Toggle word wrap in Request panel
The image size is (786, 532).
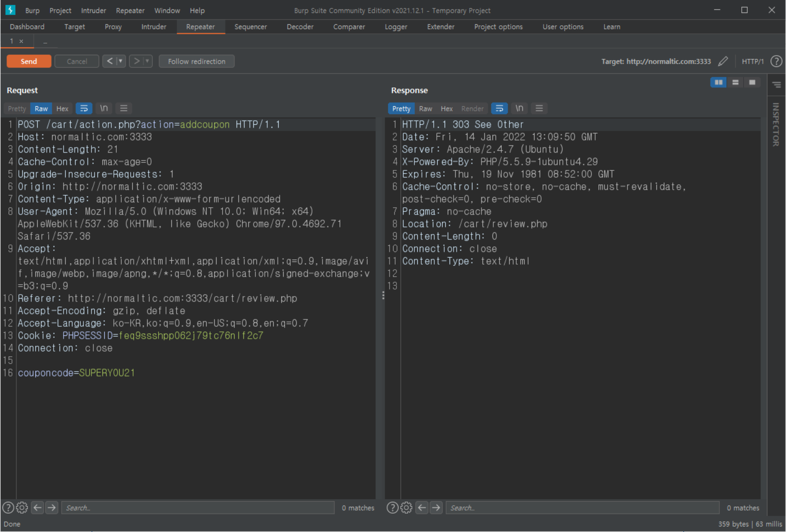pyautogui.click(x=84, y=108)
